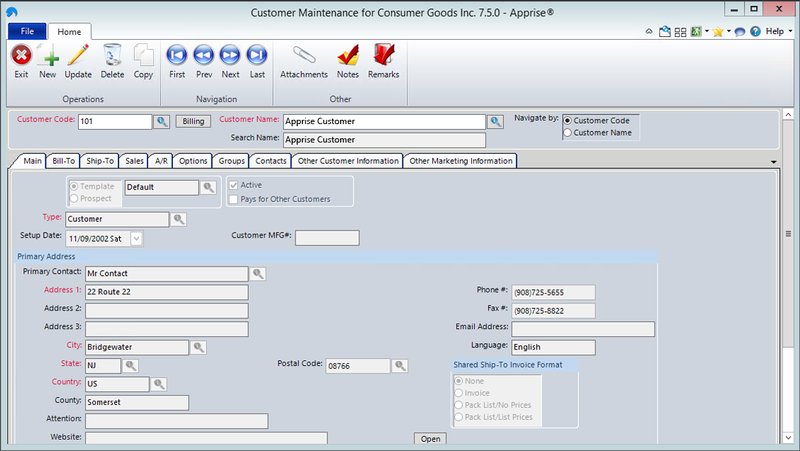The height and width of the screenshot is (451, 800).
Task: Open Template Default lookup magnifier
Action: pyautogui.click(x=208, y=187)
